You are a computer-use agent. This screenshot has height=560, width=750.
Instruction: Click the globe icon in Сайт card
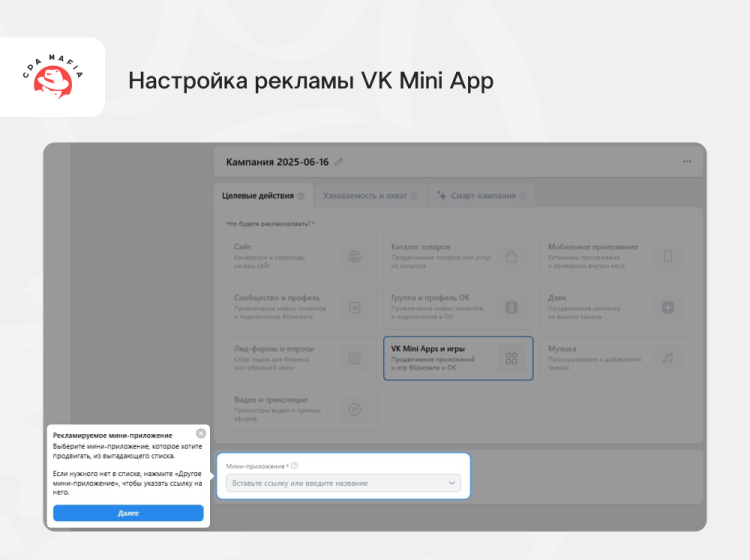click(354, 257)
